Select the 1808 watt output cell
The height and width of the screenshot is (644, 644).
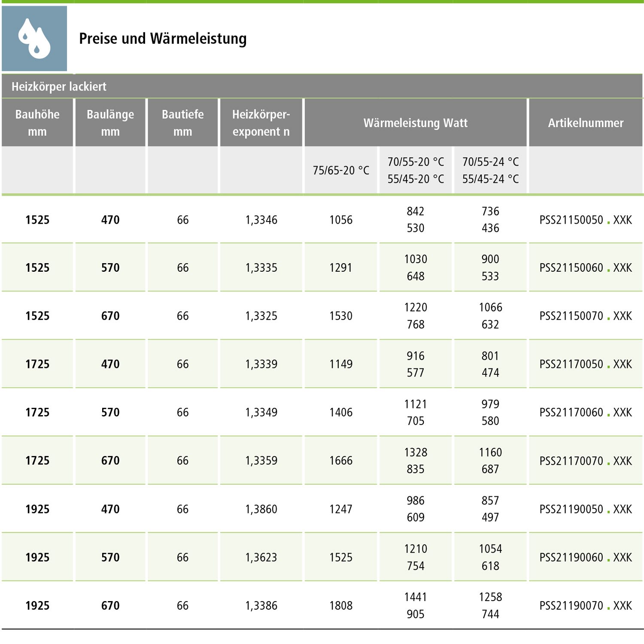click(341, 606)
